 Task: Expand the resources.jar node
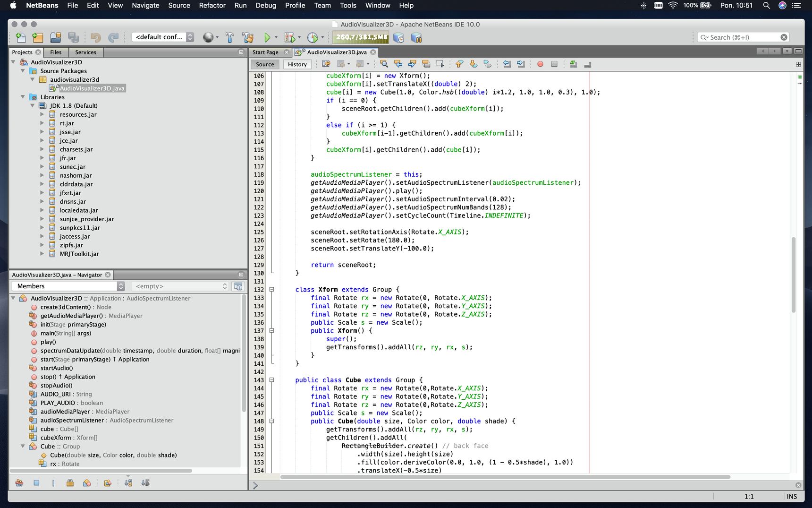(42, 114)
